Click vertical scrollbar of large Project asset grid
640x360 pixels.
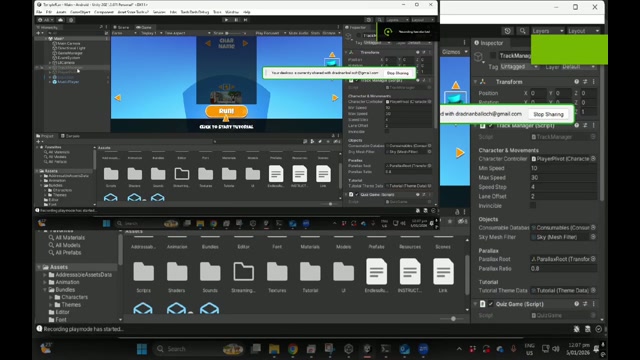pyautogui.click(x=468, y=274)
